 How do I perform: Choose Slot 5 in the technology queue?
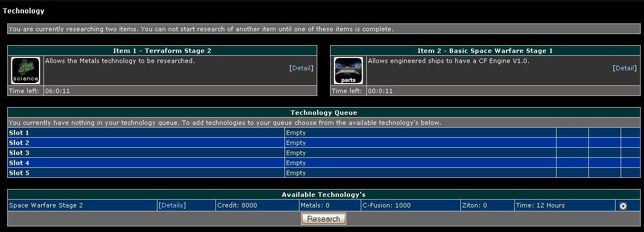(x=19, y=173)
